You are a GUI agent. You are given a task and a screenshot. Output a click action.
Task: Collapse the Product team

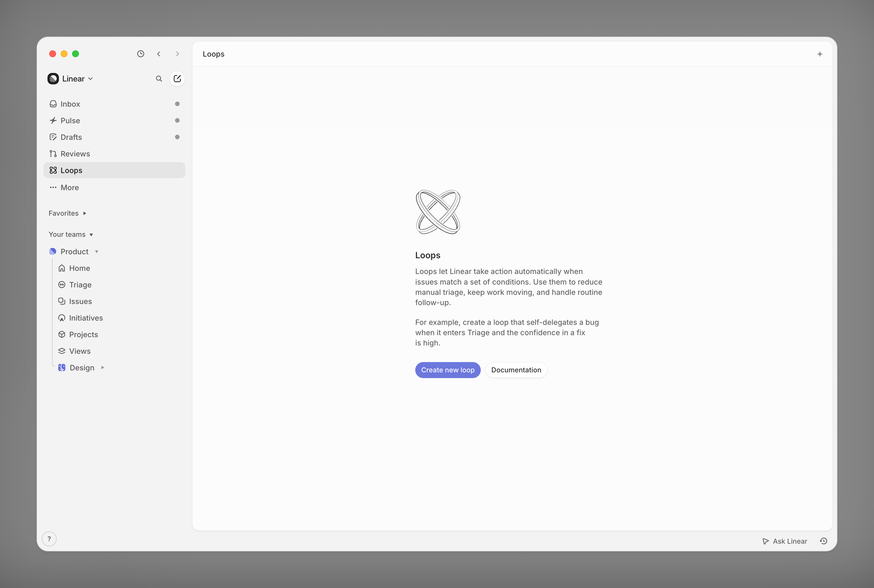pos(97,252)
